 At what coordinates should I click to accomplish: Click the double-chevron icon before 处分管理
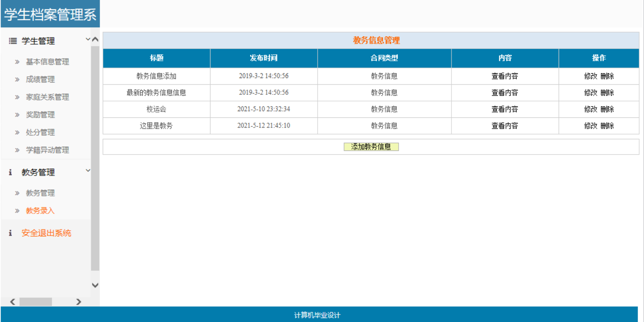tap(17, 132)
